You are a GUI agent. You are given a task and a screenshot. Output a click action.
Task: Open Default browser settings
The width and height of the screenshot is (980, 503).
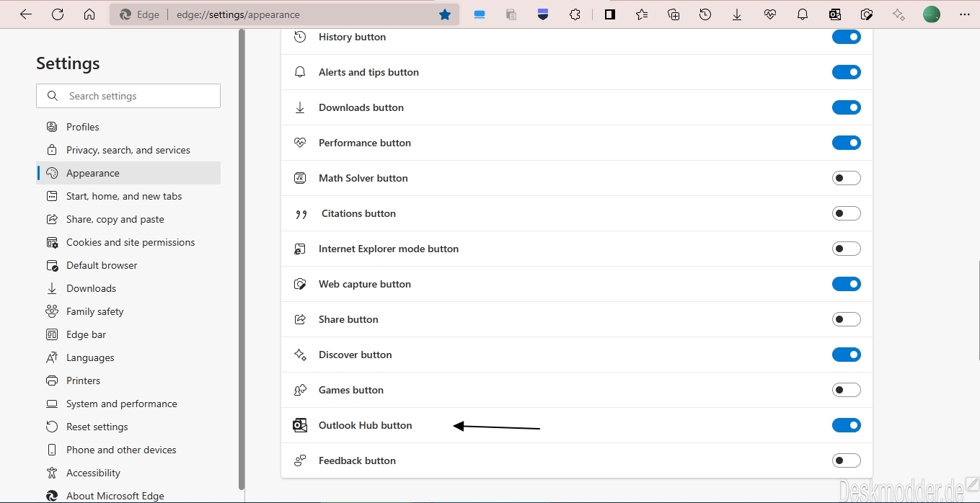point(128,265)
